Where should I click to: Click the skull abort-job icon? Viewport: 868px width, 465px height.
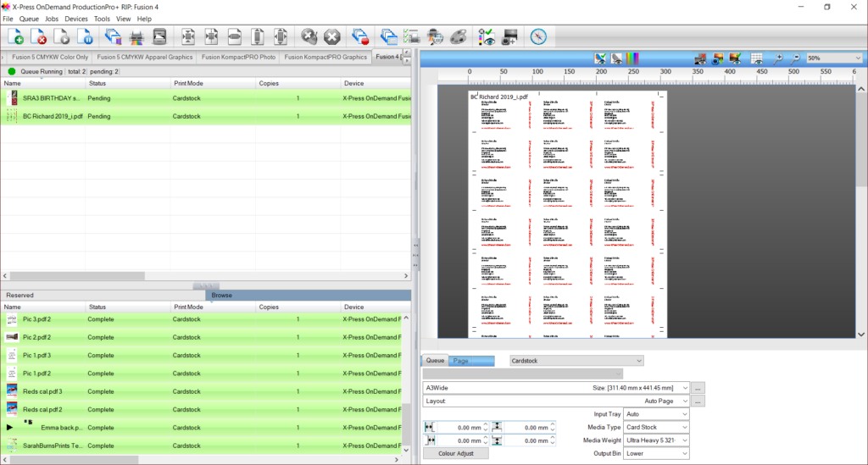click(x=309, y=37)
